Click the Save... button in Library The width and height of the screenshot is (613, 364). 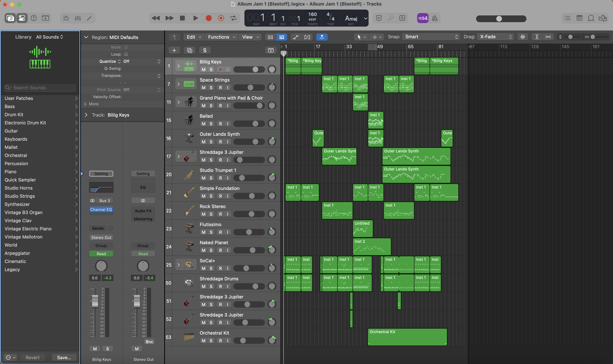64,357
